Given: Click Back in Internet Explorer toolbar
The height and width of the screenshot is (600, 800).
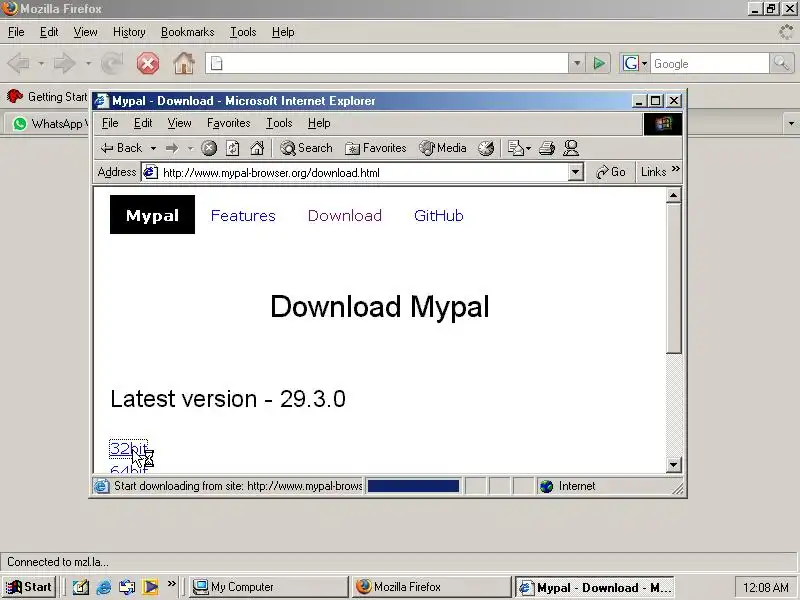Looking at the screenshot, I should [121, 148].
